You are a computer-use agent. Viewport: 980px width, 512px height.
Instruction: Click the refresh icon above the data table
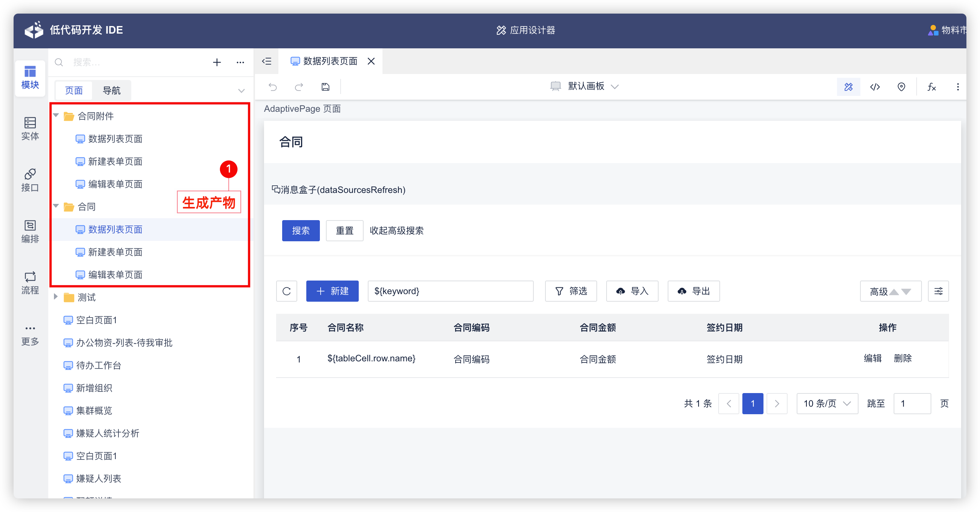tap(286, 291)
